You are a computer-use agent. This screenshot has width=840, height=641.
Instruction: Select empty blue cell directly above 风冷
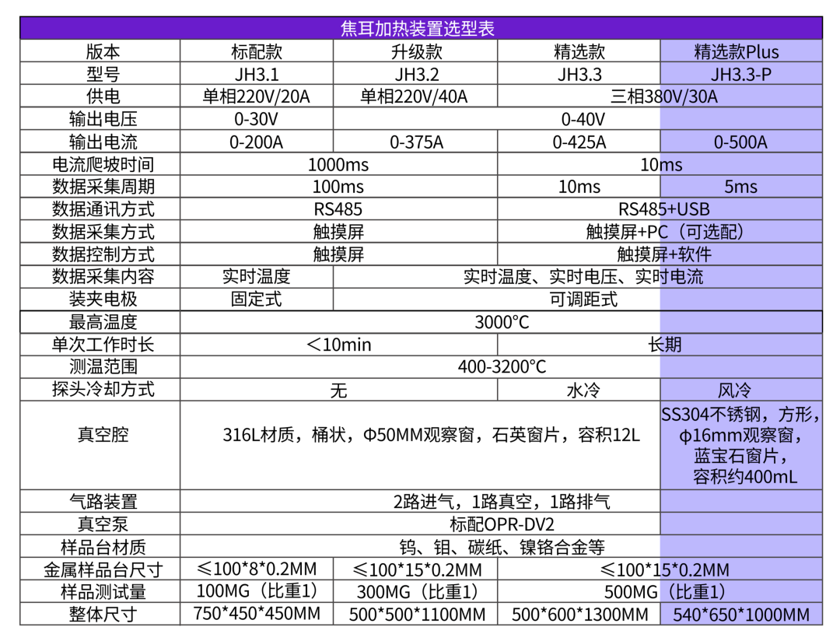(740, 367)
